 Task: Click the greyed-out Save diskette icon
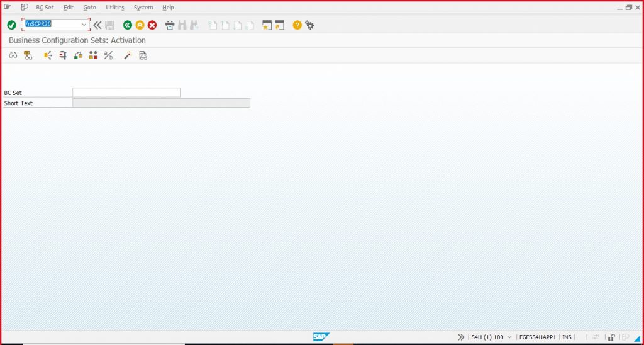109,25
